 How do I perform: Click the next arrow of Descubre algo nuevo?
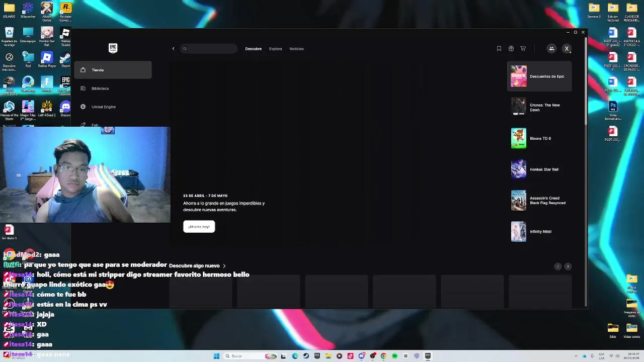click(568, 266)
